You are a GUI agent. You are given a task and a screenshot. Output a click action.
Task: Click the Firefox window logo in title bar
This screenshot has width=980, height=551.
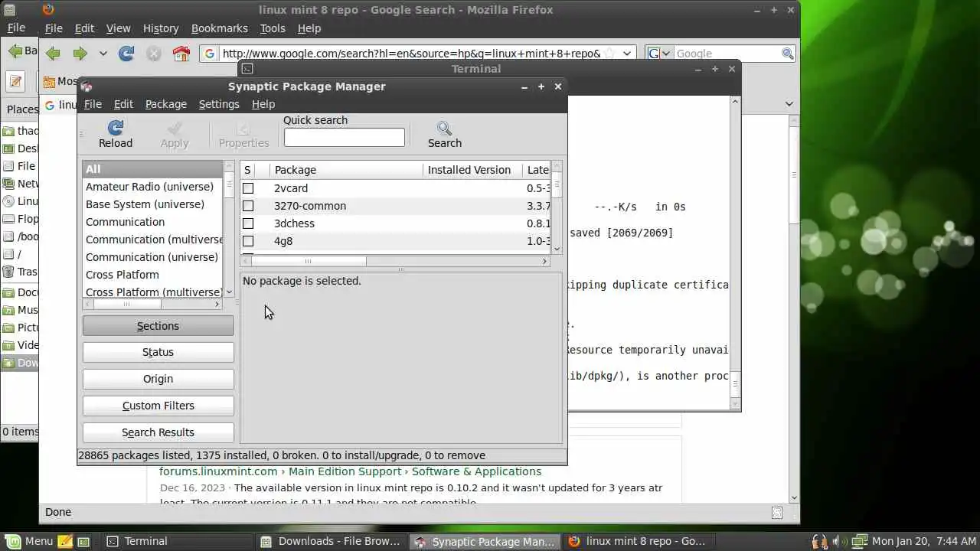(x=48, y=10)
